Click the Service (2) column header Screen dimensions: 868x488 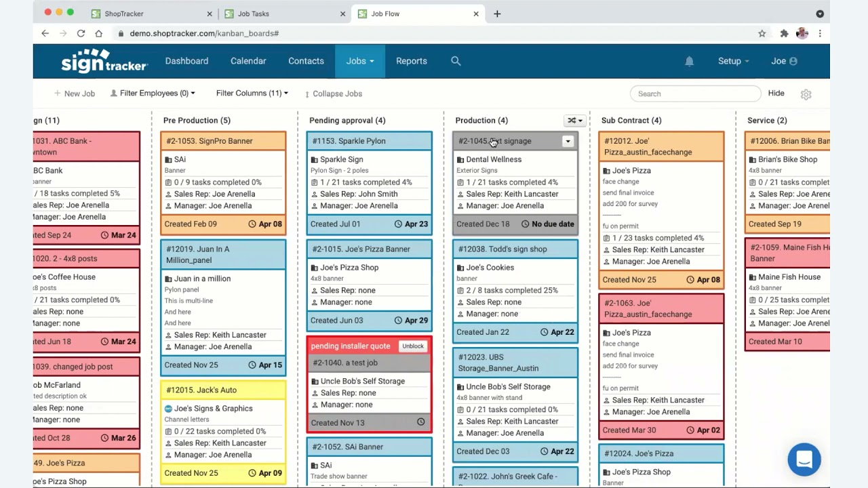coord(767,121)
